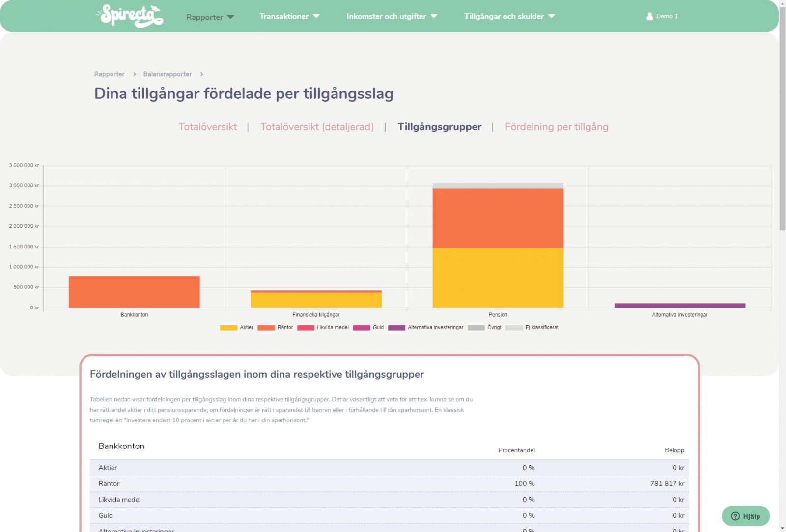
Task: Click the question mark Hjälp icon
Action: coord(734,516)
